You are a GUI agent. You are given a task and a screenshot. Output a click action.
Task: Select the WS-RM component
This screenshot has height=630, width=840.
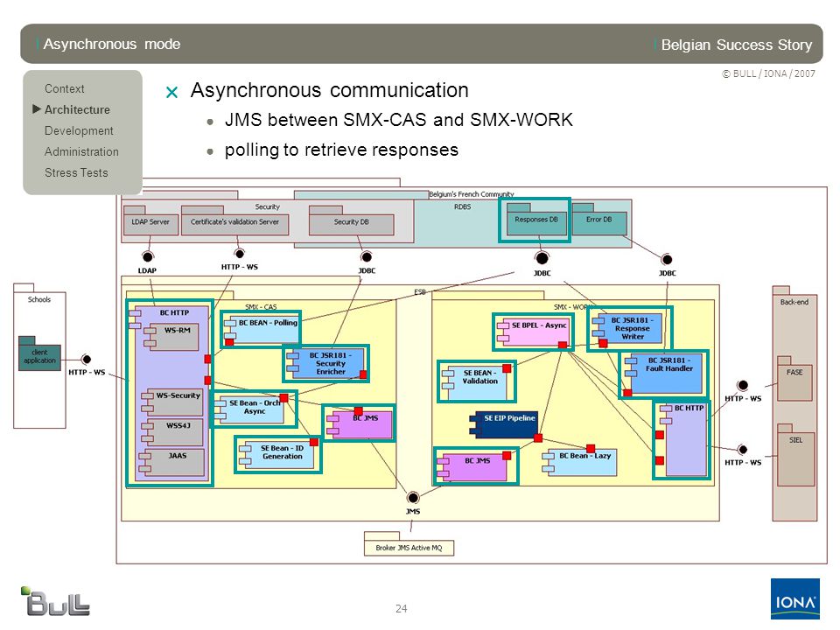pos(172,337)
